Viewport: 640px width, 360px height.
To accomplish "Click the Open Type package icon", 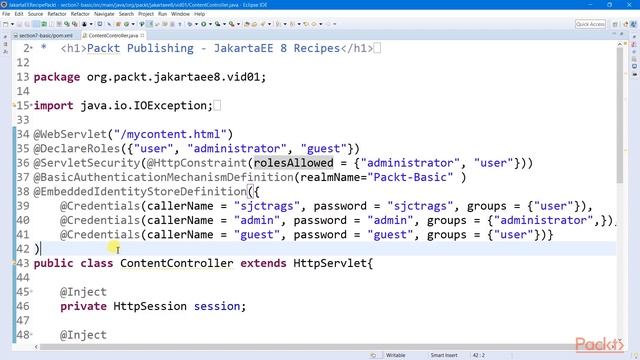I will (247, 24).
